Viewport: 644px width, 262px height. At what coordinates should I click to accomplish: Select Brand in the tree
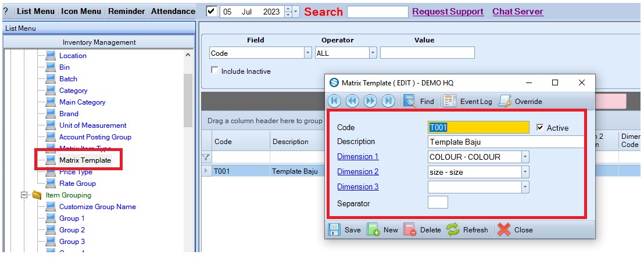pos(69,114)
